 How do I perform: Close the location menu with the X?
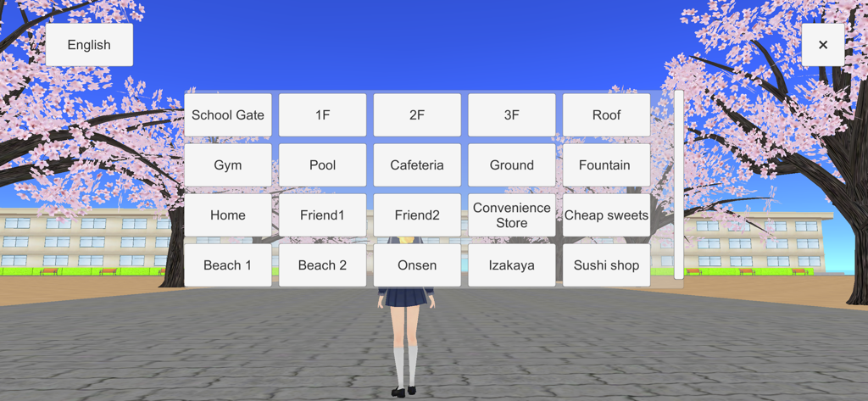[822, 45]
